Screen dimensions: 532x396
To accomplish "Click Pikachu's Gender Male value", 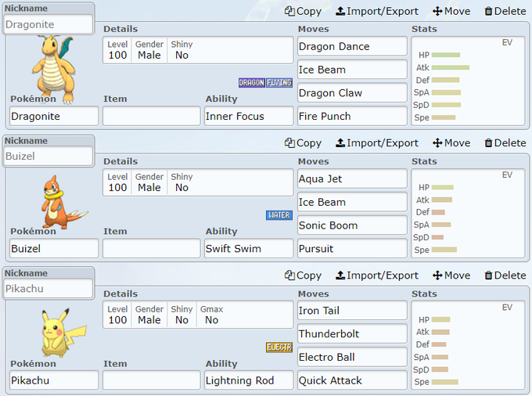I will [149, 319].
